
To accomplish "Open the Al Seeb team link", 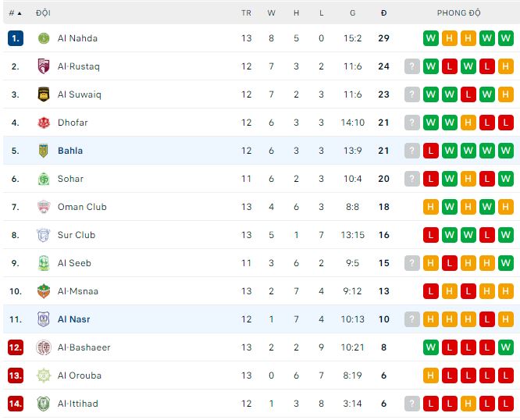I will pos(74,263).
